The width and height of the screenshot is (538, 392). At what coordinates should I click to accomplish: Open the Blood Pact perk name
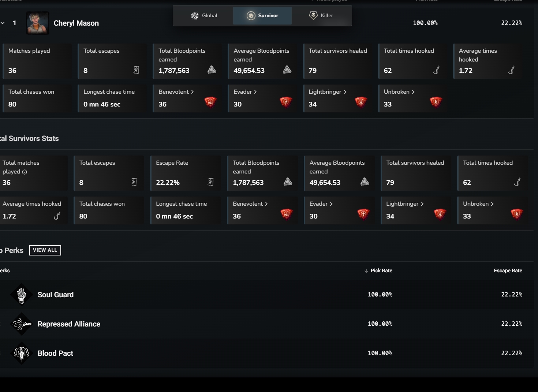point(55,353)
